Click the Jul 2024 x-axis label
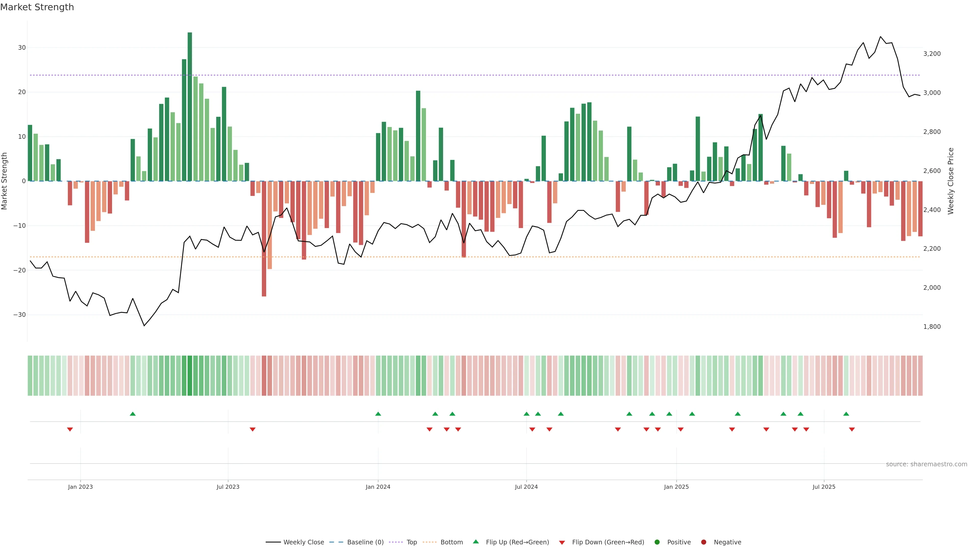Viewport: 980px width, 551px height. pyautogui.click(x=526, y=487)
